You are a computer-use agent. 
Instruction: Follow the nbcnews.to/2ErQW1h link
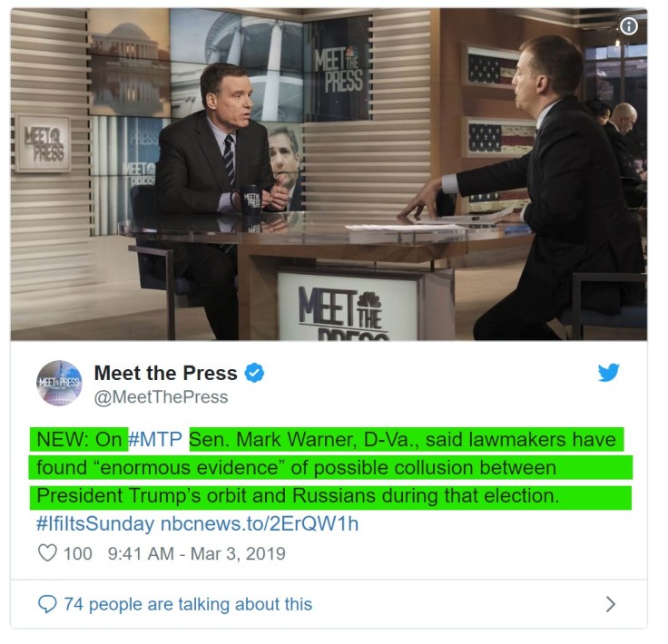[x=260, y=524]
